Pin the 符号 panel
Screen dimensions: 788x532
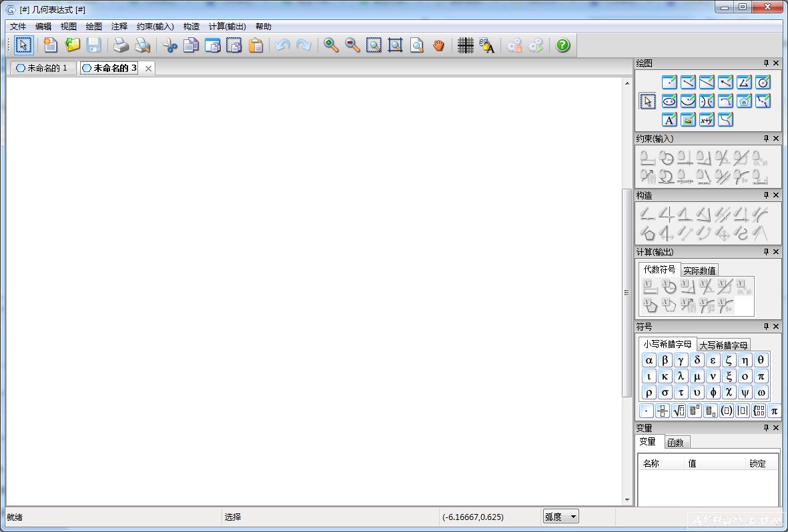tap(766, 327)
